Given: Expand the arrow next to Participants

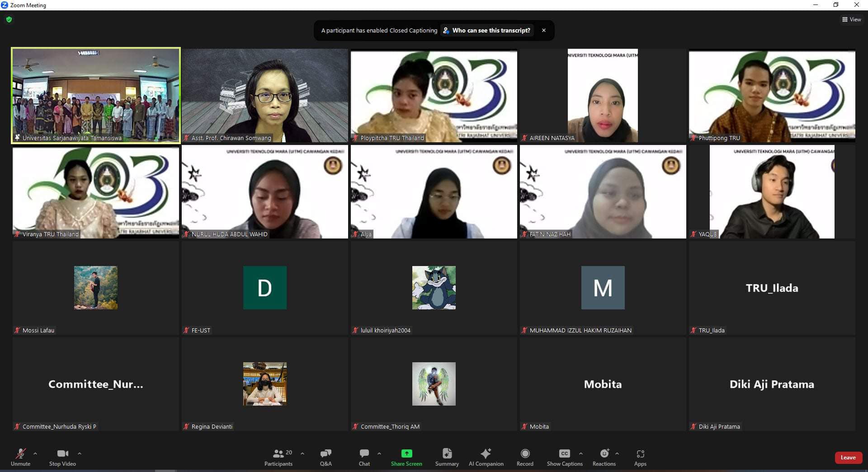Looking at the screenshot, I should (x=302, y=453).
